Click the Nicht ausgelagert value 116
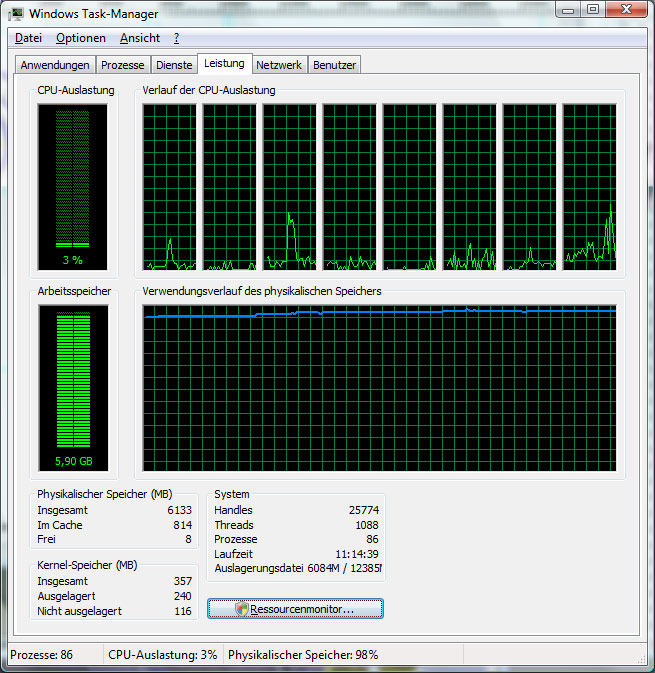Screen dimensions: 655x673 (x=183, y=611)
